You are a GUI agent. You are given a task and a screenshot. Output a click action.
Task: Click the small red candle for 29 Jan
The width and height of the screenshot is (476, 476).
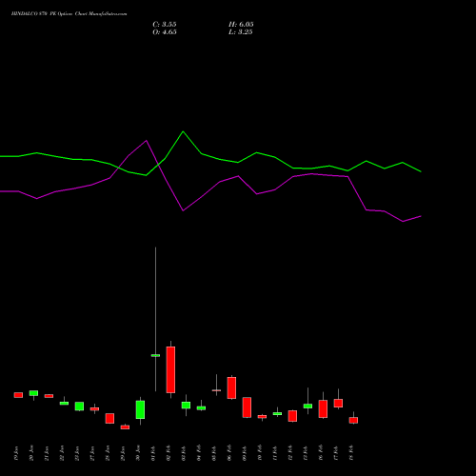(125, 427)
